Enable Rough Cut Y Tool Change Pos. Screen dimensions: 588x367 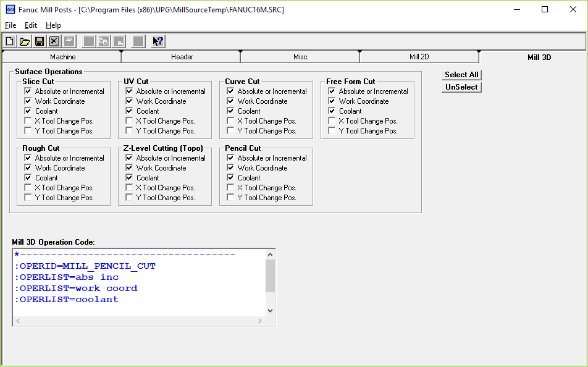click(x=28, y=197)
